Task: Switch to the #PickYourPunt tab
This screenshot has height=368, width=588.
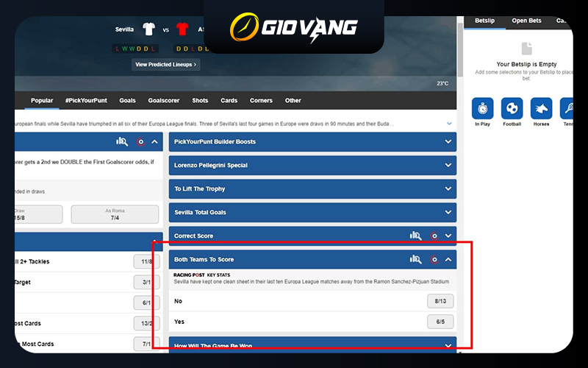Action: pos(86,101)
